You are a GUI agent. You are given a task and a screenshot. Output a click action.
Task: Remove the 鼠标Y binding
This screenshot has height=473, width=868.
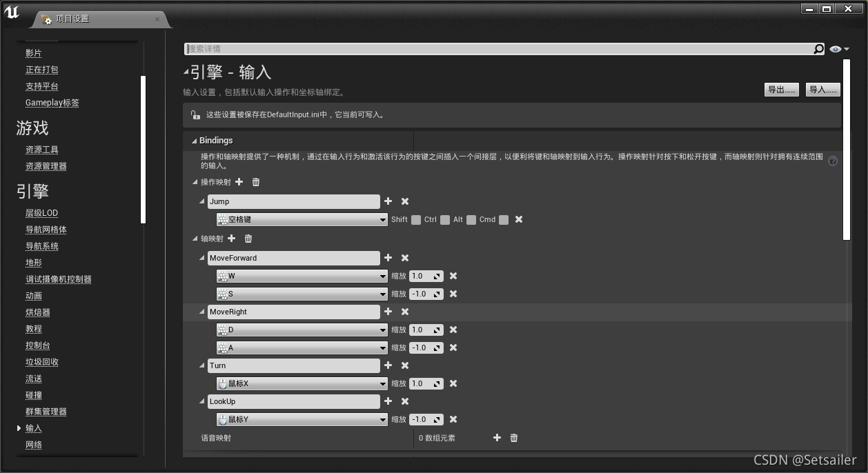453,419
